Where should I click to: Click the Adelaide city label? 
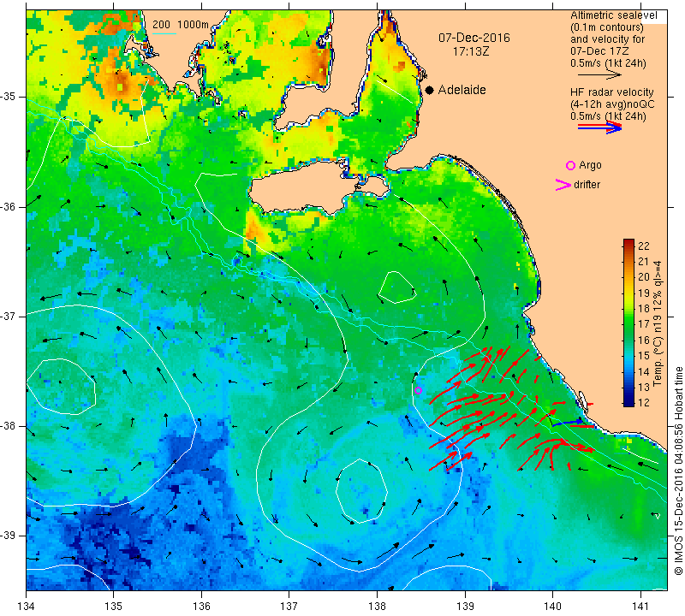pos(462,90)
